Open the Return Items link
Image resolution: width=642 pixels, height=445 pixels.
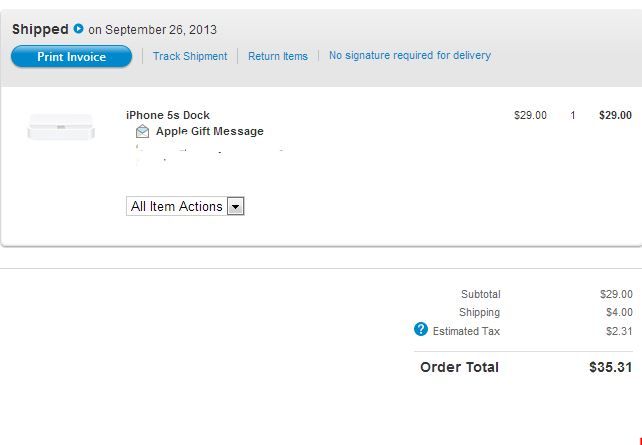click(x=278, y=56)
